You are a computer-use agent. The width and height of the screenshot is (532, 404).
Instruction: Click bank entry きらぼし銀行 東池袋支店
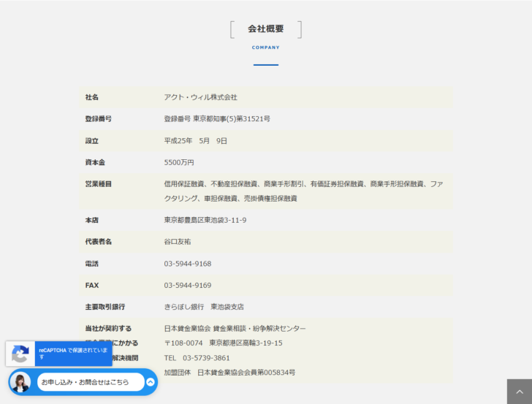coord(204,307)
